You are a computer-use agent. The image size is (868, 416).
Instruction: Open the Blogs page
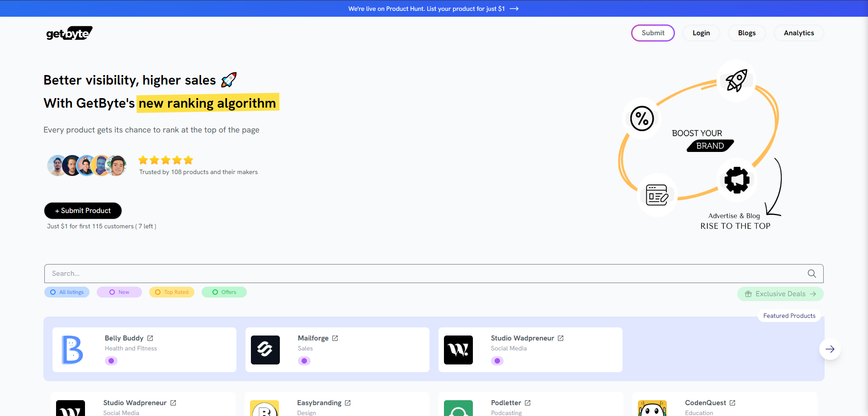pos(746,33)
